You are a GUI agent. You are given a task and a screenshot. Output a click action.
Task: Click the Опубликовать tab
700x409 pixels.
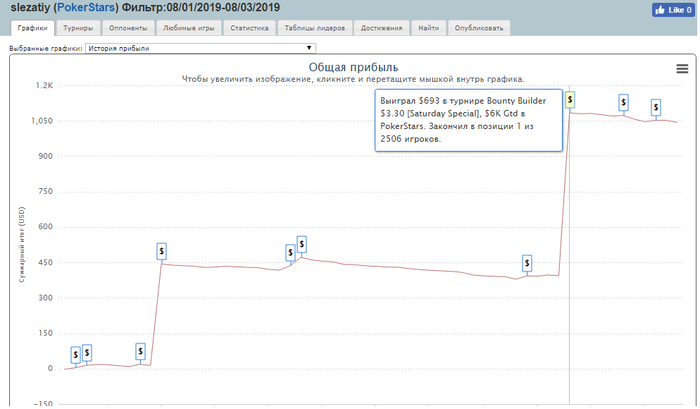coord(479,28)
